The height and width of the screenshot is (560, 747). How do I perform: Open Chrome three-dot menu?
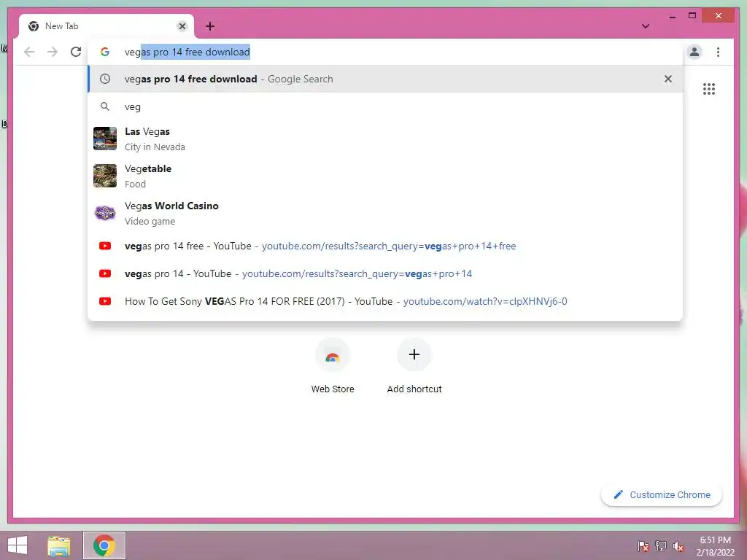[718, 52]
